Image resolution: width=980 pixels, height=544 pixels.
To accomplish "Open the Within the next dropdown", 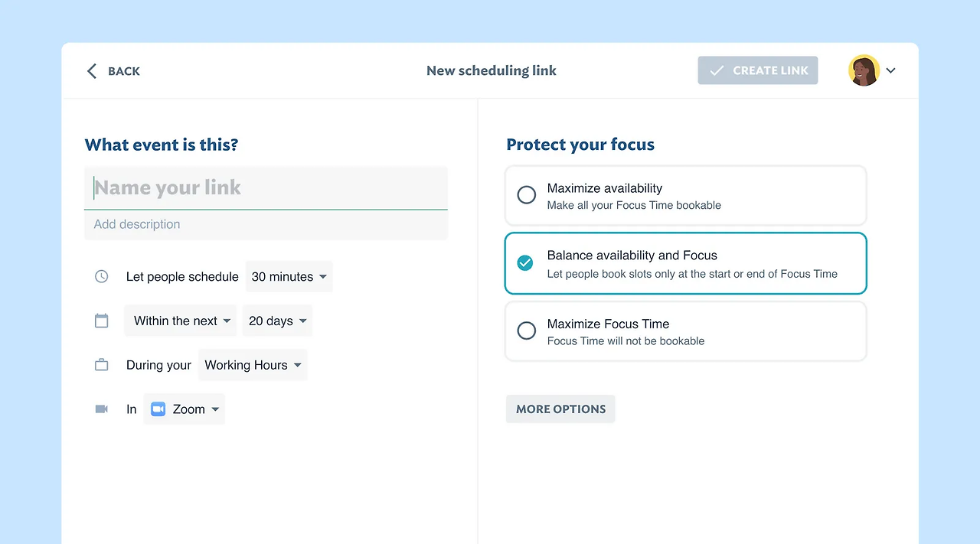I will [181, 321].
